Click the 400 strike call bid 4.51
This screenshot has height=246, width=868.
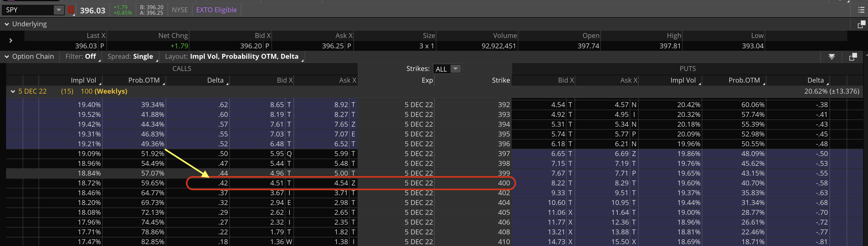(276, 183)
